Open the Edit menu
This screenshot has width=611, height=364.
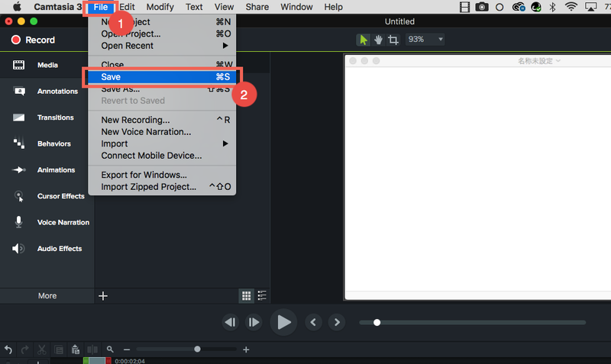pyautogui.click(x=127, y=7)
